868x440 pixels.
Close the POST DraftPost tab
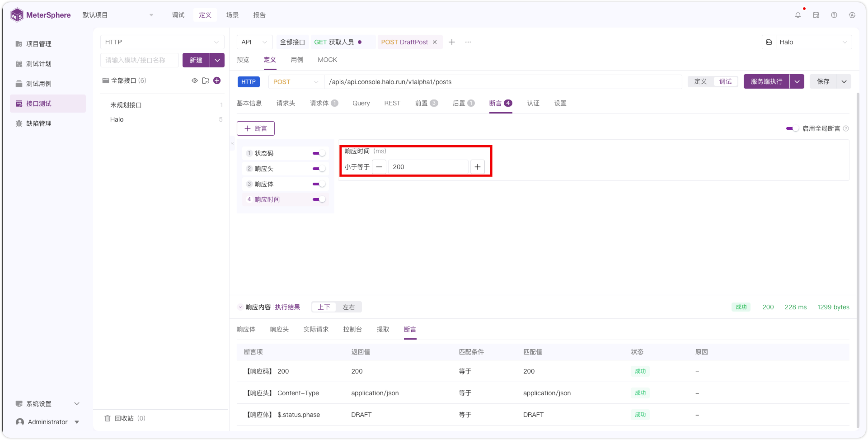(435, 42)
